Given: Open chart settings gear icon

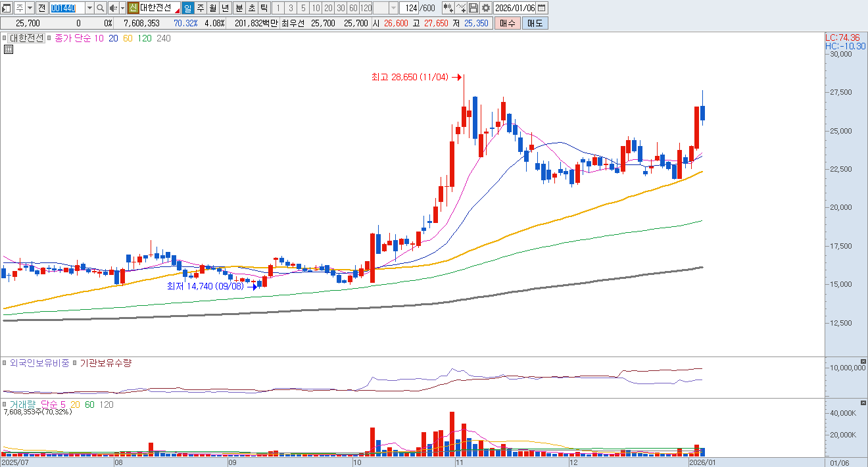Looking at the screenshot, I should 486,8.
